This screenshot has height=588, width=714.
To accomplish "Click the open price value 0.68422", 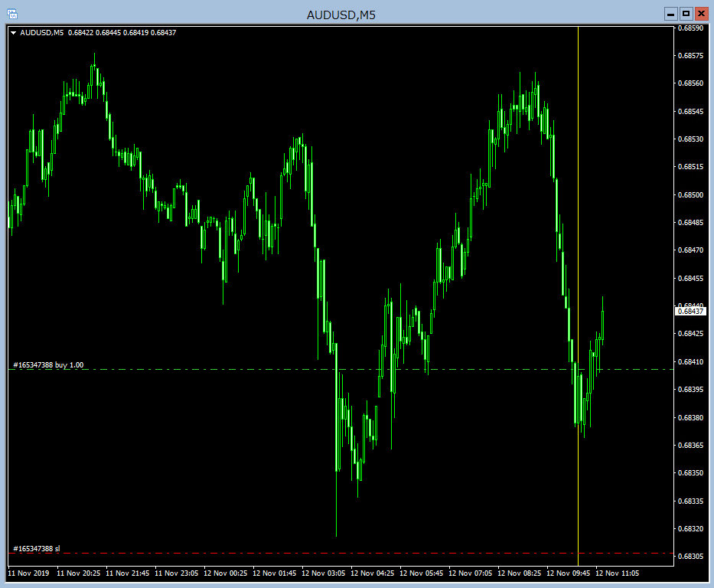I will [80, 33].
